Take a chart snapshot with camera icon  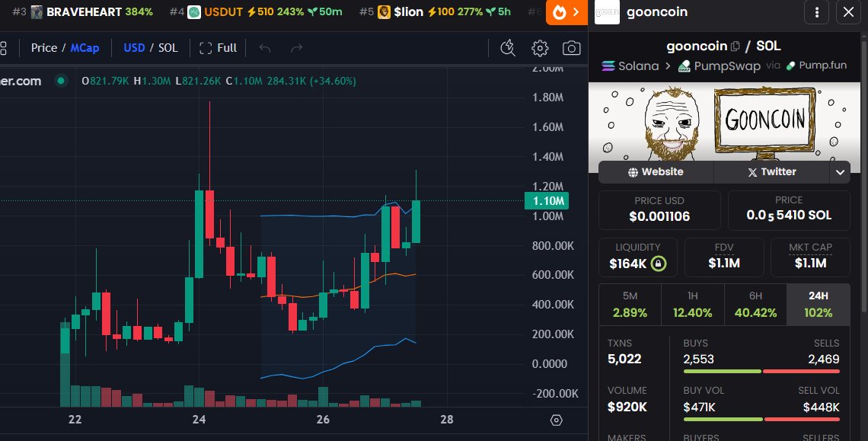pos(571,48)
